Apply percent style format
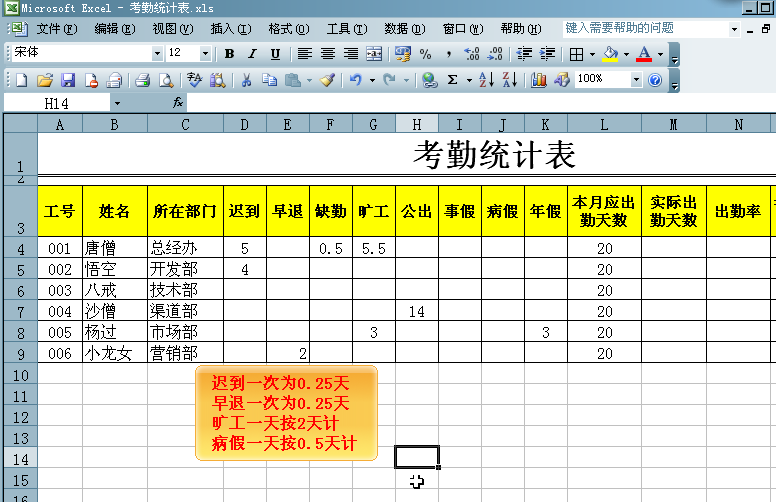Image resolution: width=776 pixels, height=502 pixels. 426,54
